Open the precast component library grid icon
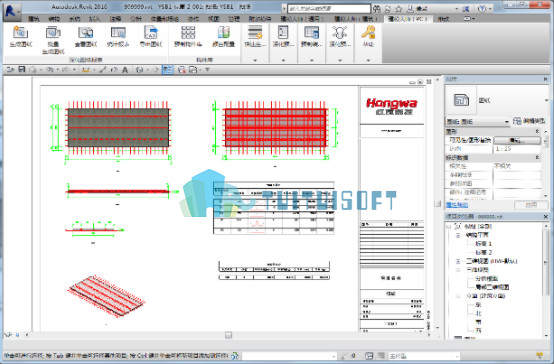 tap(188, 33)
